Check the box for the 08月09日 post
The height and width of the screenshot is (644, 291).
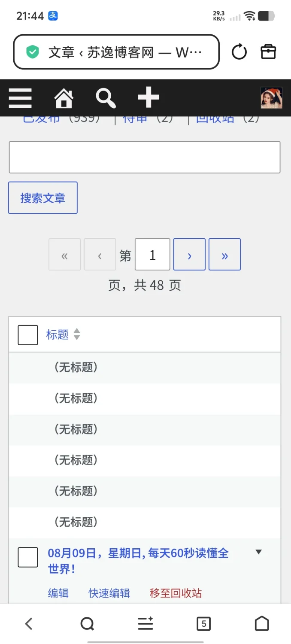click(x=28, y=557)
